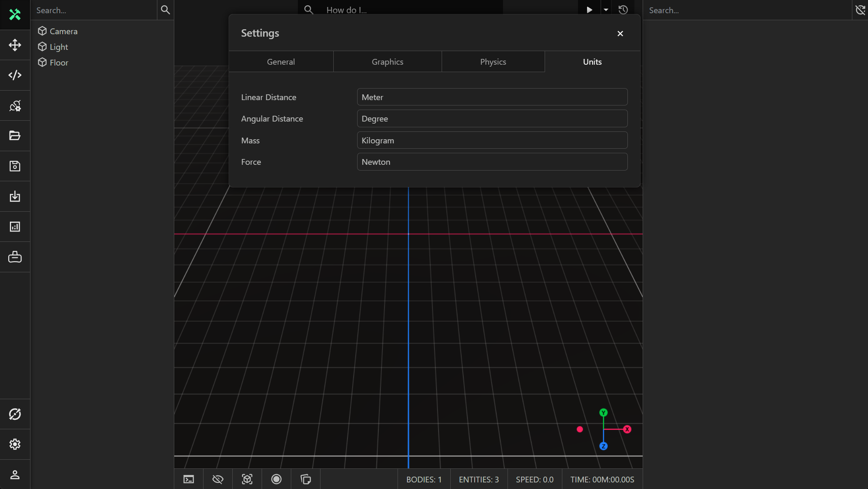This screenshot has width=868, height=489.
Task: Open the code script editor icon
Action: [x=15, y=75]
